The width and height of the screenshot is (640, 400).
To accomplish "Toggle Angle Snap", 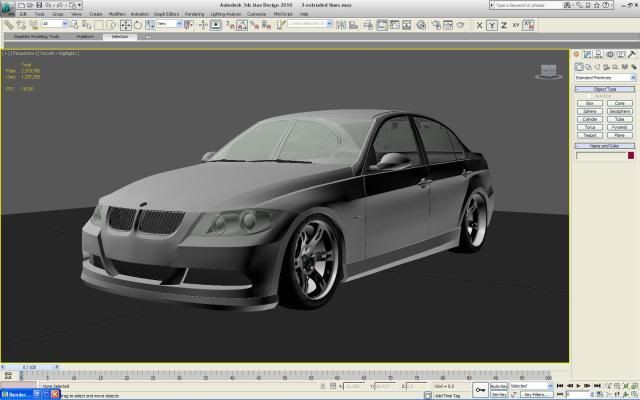I will click(242, 25).
